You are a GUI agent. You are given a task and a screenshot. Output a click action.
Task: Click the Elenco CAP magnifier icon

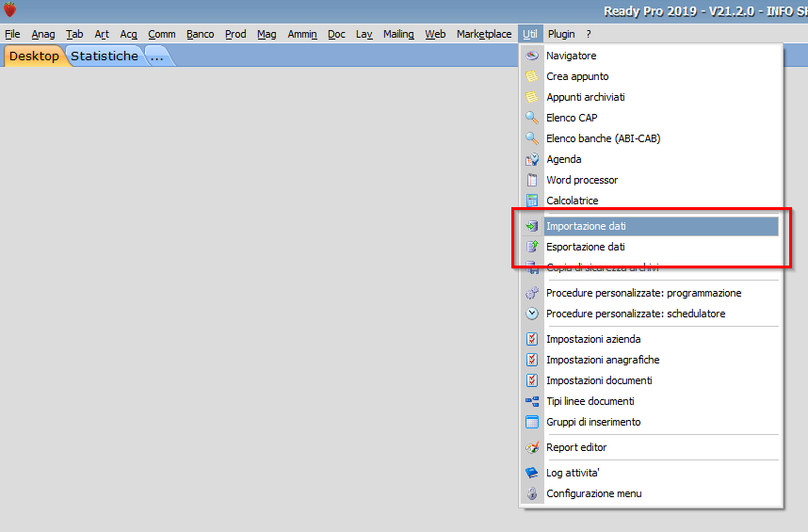(x=532, y=118)
